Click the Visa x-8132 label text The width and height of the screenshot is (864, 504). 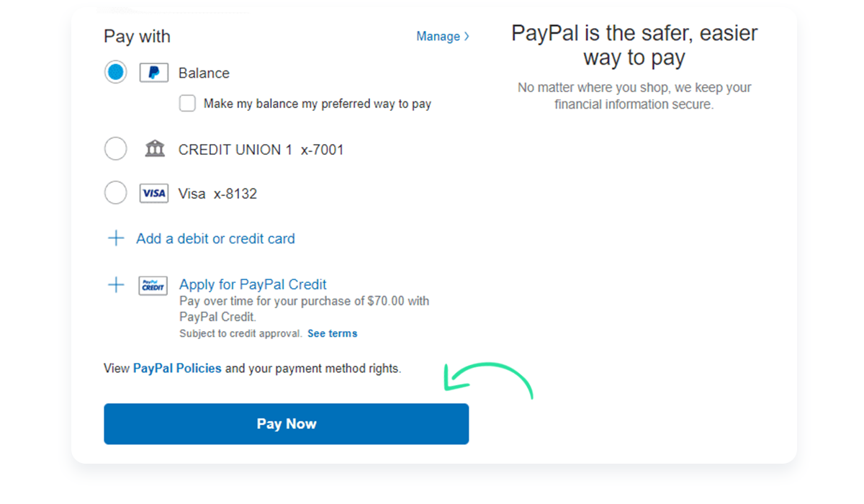click(x=217, y=194)
